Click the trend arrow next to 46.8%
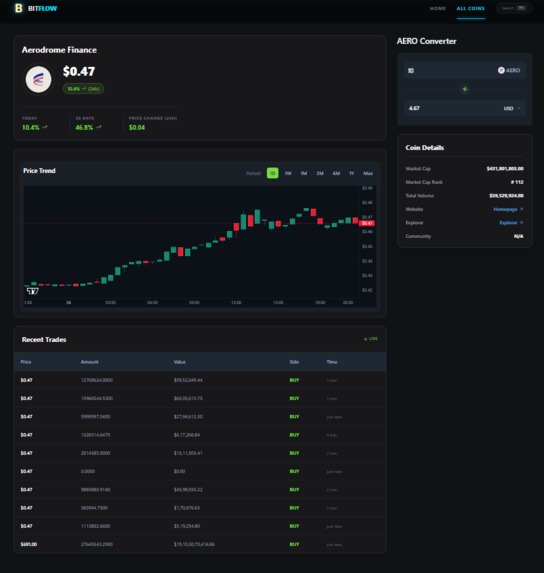This screenshot has height=573, width=544. point(98,127)
